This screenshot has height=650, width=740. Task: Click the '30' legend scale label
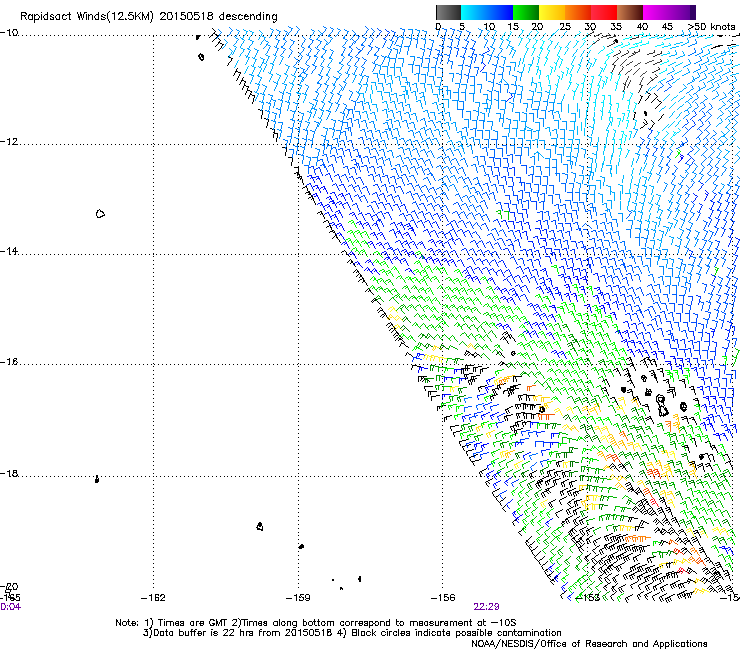click(x=590, y=26)
